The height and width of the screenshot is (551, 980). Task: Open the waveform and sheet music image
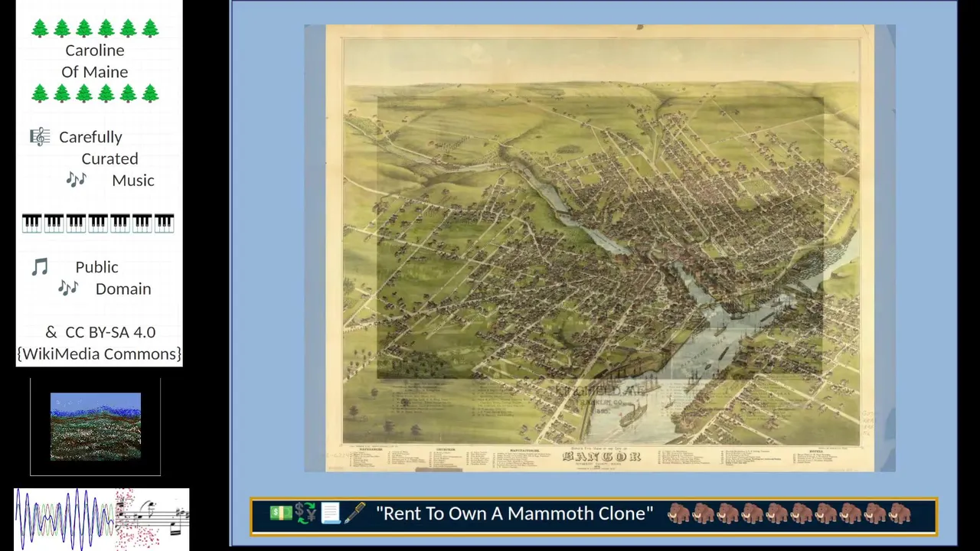point(102,519)
